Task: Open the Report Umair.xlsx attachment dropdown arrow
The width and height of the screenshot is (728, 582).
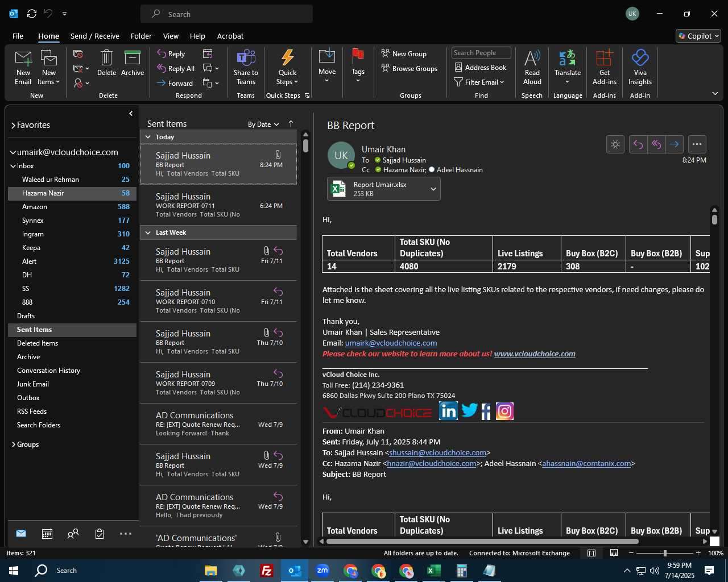Action: tap(433, 189)
